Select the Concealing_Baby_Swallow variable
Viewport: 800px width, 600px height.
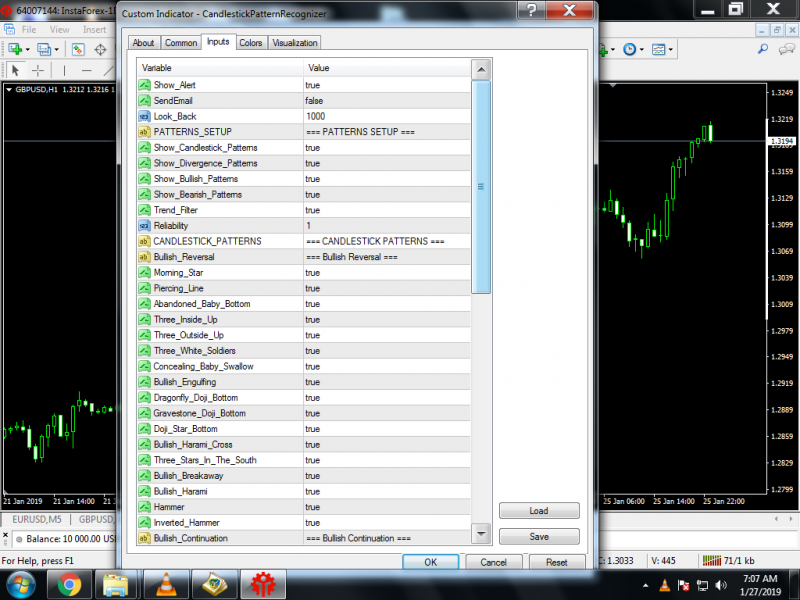204,366
